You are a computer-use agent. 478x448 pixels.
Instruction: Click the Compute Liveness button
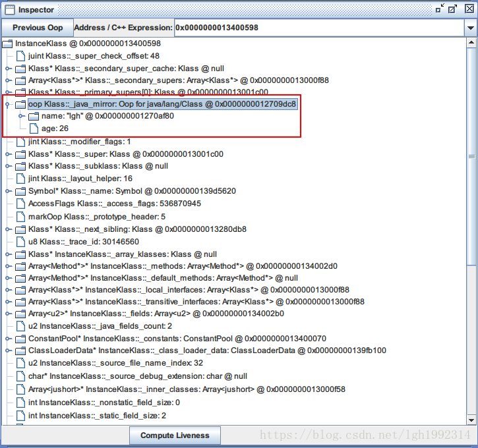click(x=175, y=435)
